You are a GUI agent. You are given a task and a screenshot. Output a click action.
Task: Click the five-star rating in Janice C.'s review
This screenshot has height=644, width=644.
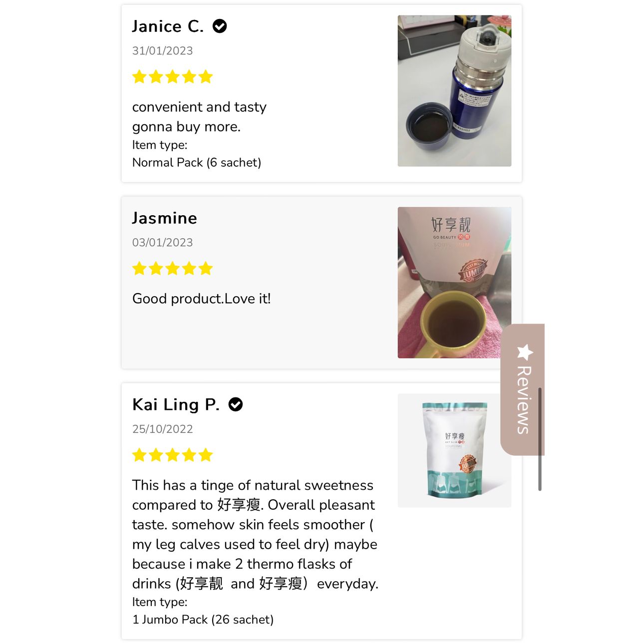point(173,77)
